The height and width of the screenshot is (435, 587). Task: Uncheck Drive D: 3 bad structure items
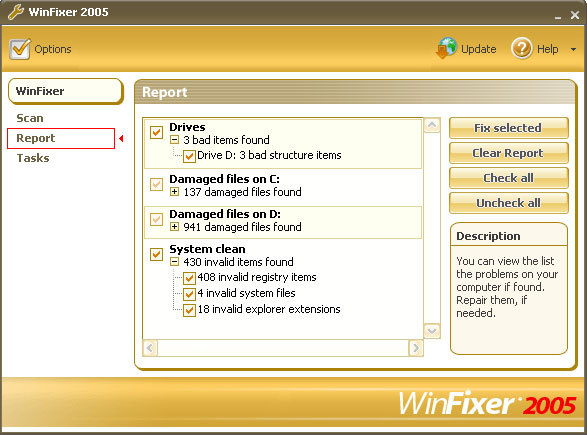(x=189, y=156)
